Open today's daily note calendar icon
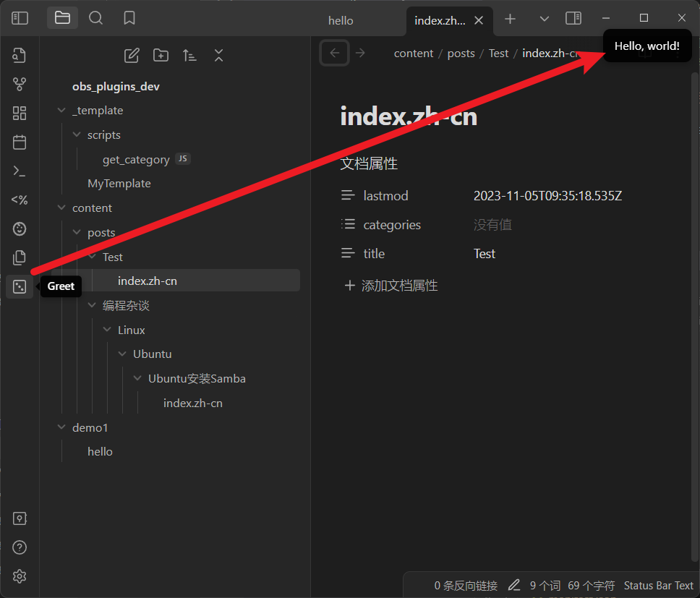Screen dimensions: 700x598 click(20, 142)
